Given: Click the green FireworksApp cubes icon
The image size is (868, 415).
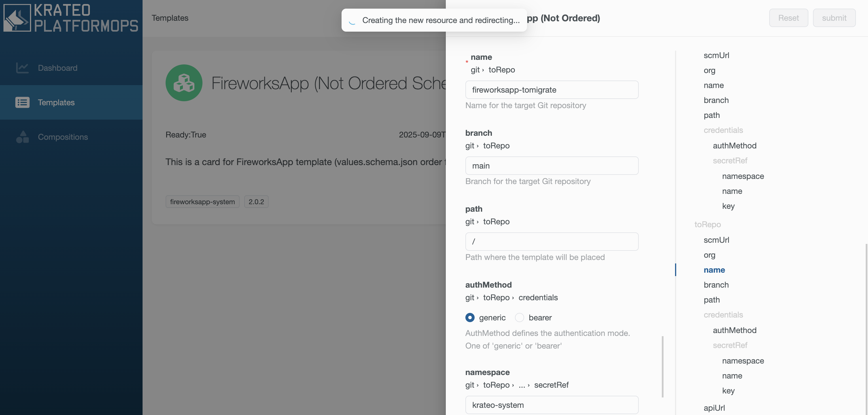Looking at the screenshot, I should pyautogui.click(x=184, y=83).
